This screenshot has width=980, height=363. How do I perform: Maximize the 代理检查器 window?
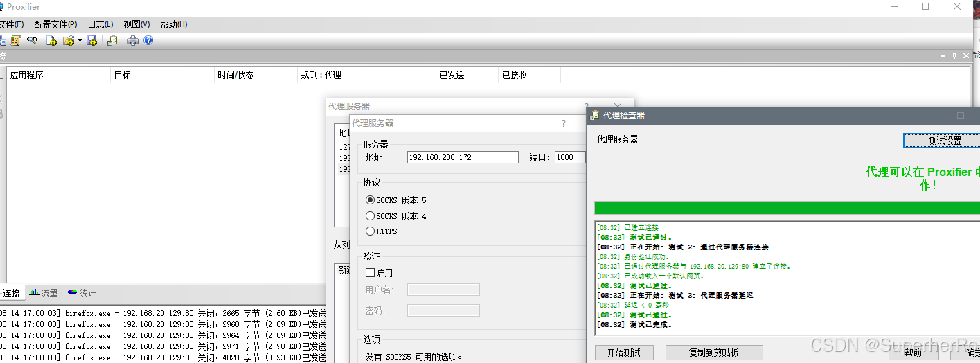pos(961,116)
